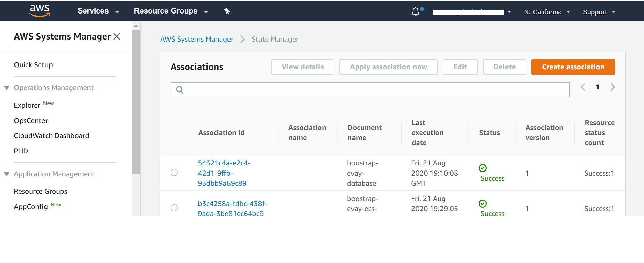Click success check icon for boostrap-evay-ecs row
Screen dimensions: 644x263
[x=483, y=203]
